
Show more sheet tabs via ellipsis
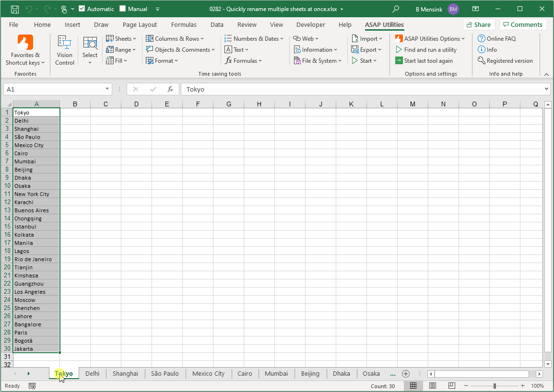[393, 373]
